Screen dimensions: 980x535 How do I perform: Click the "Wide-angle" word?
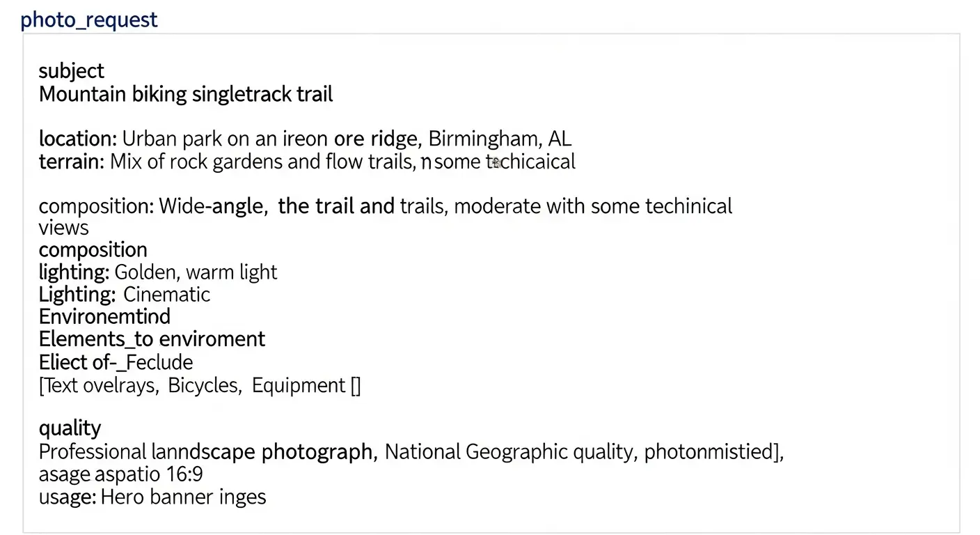pyautogui.click(x=213, y=206)
